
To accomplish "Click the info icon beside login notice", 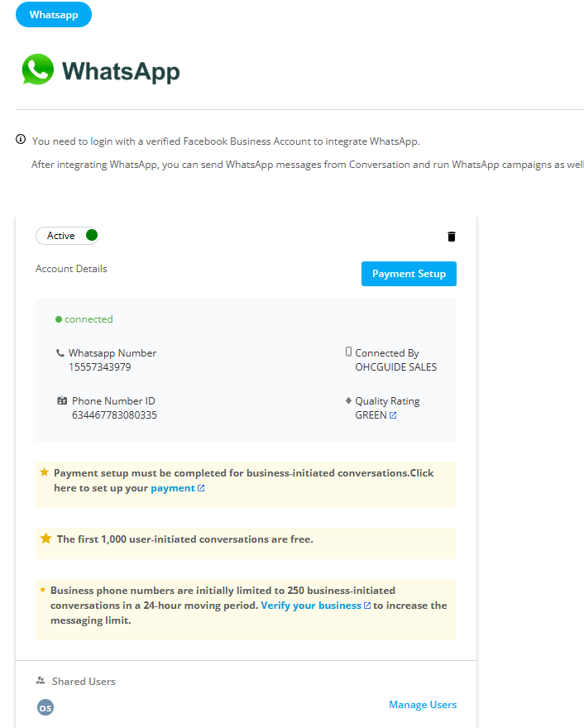I will pos(21,139).
